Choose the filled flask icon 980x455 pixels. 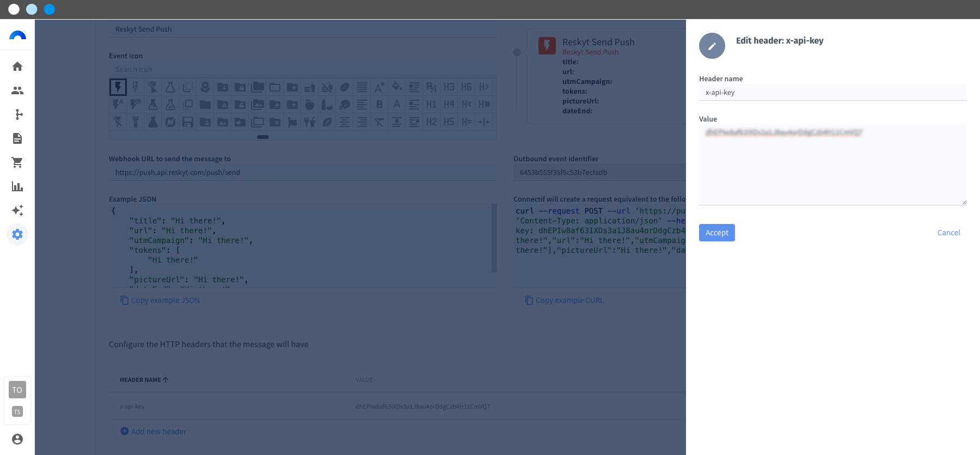pos(153,122)
